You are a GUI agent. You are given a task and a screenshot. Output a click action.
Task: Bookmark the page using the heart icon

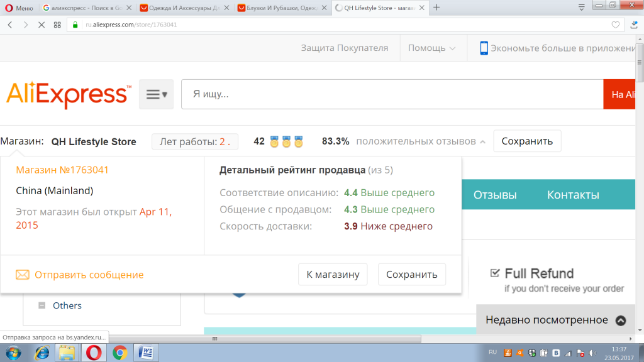615,25
